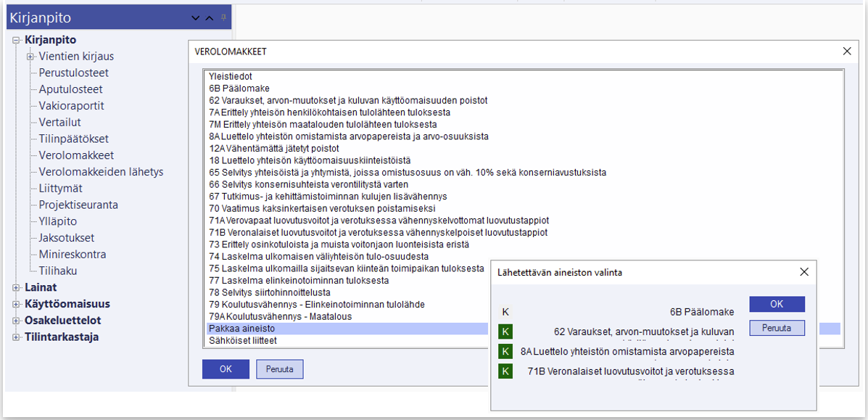
Task: Expand the Käyttöomaisuus tree section
Action: [x=16, y=305]
